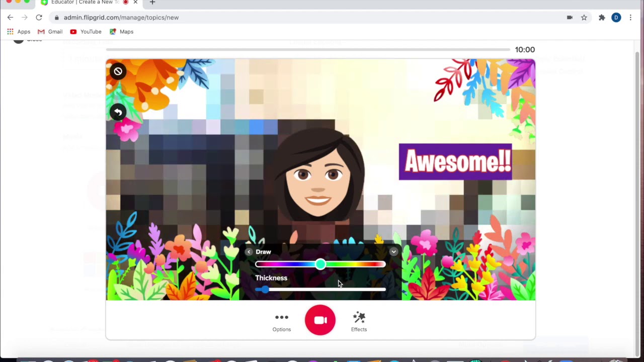Bookmark this page with star icon
644x362 pixels.
[x=584, y=18]
